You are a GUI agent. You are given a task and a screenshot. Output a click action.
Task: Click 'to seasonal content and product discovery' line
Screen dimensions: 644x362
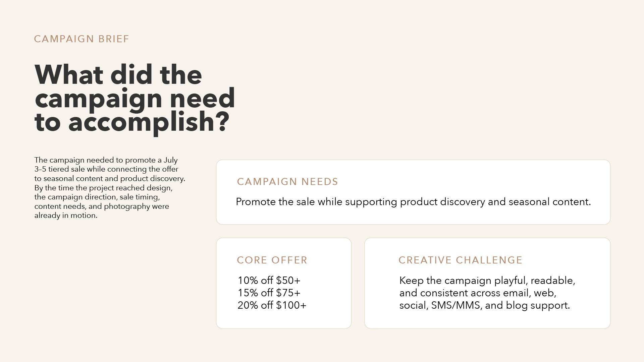110,179
